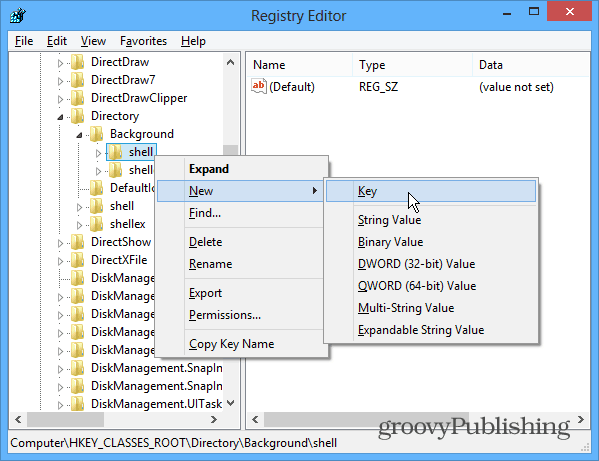Select the DiskManagement.UITask tree item
Image resolution: width=599 pixels, height=461 pixels.
[156, 404]
